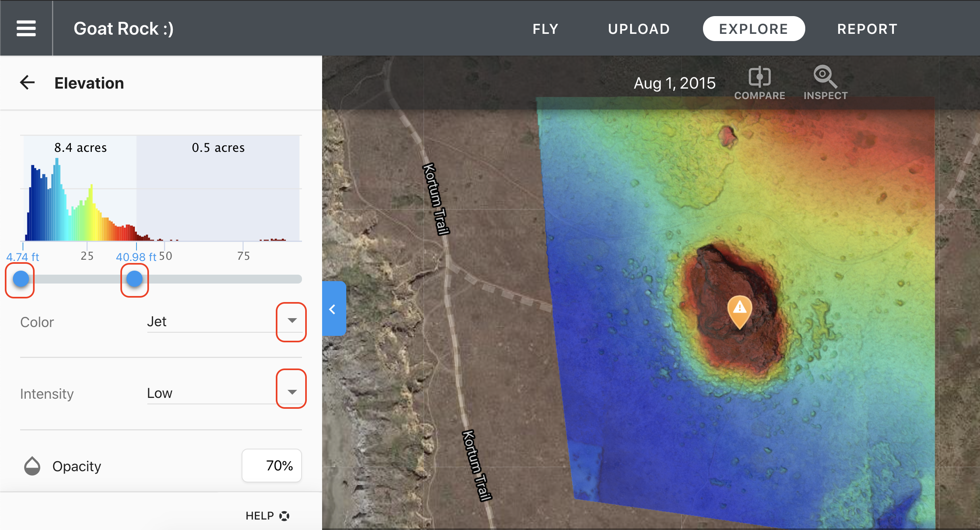Screen dimensions: 980x530
Task: Click the Elevation panel heading
Action: pos(89,83)
